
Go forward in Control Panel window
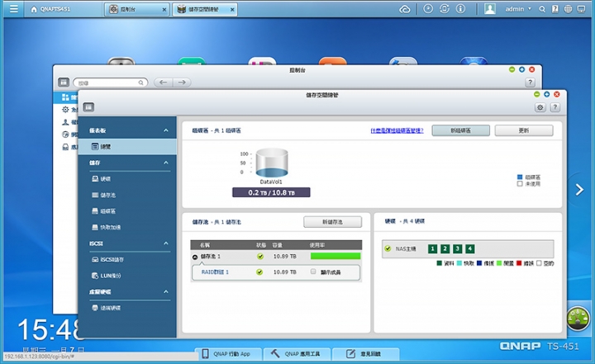click(182, 83)
